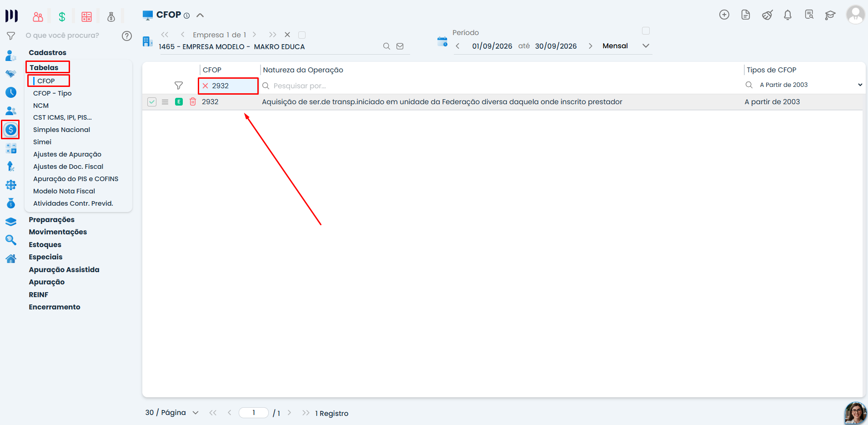Open the red calculator module icon
The width and height of the screenshot is (868, 425).
86,17
